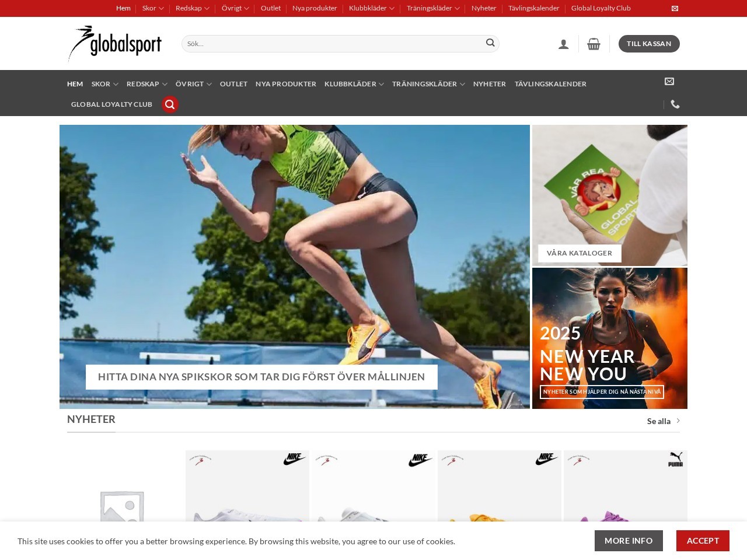This screenshot has height=560, width=747.
Task: Open the user account icon
Action: point(563,43)
